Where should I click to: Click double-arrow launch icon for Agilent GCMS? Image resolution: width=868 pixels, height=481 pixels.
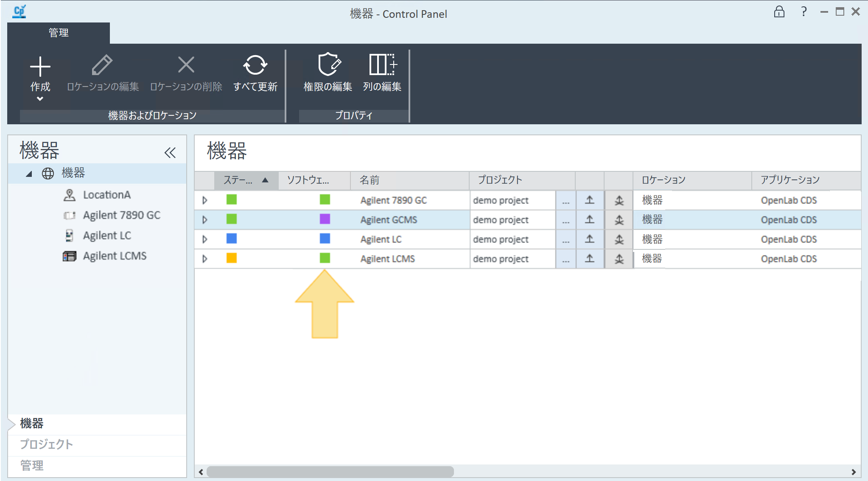[x=619, y=220]
